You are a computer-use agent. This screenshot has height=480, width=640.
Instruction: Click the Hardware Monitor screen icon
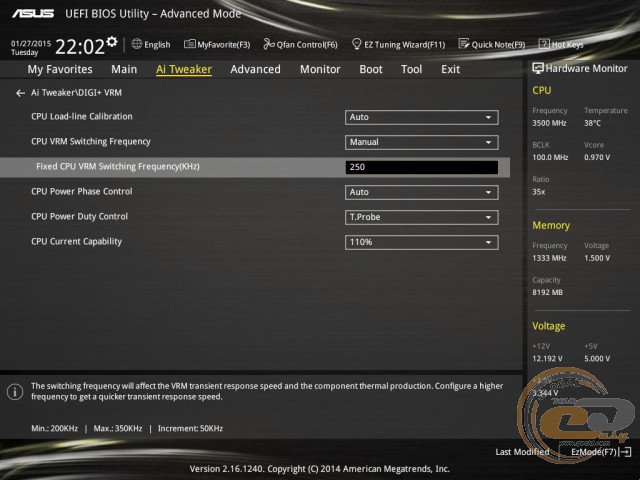538,68
